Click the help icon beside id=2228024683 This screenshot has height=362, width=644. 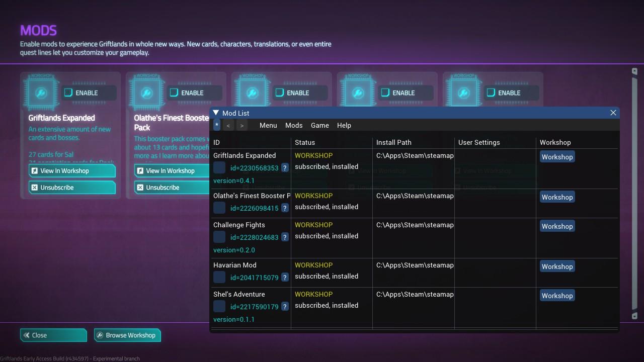click(285, 237)
